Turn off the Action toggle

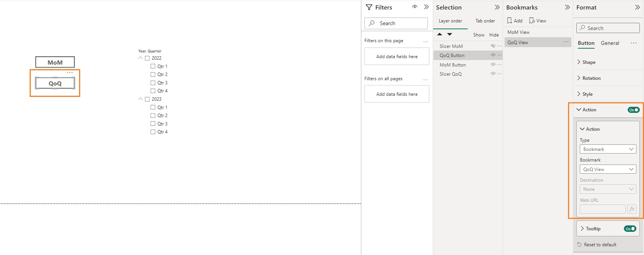[633, 110]
